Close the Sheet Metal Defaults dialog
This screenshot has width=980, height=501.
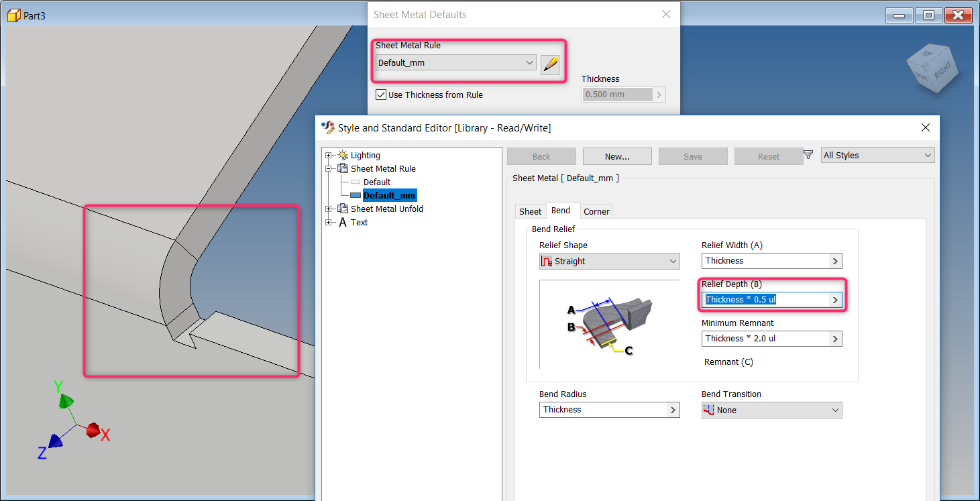pyautogui.click(x=665, y=14)
